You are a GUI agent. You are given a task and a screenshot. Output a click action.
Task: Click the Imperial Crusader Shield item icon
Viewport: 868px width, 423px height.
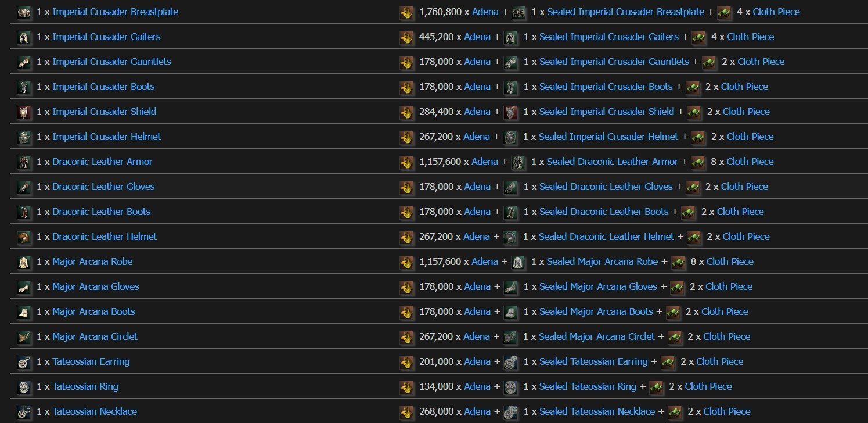24,112
